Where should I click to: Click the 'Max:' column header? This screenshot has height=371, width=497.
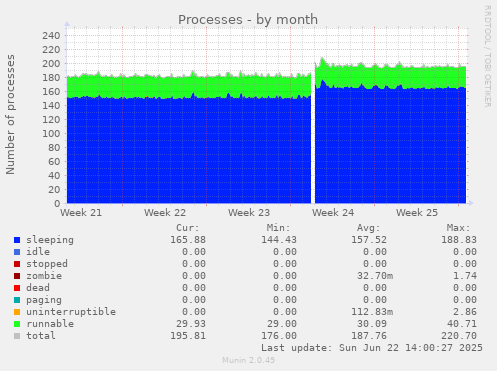[459, 228]
